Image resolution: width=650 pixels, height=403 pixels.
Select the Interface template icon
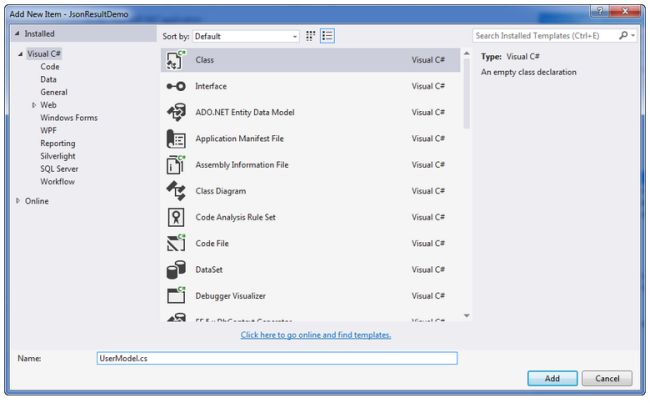click(x=176, y=86)
